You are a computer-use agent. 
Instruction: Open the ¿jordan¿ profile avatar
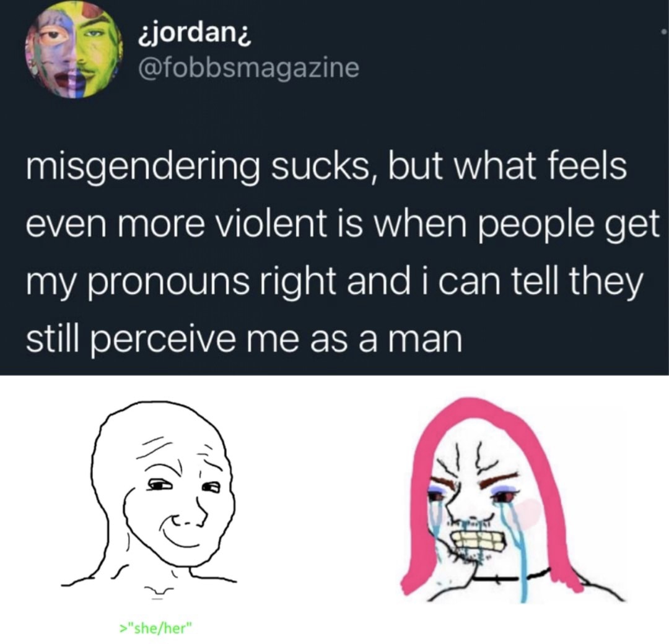pos(74,50)
